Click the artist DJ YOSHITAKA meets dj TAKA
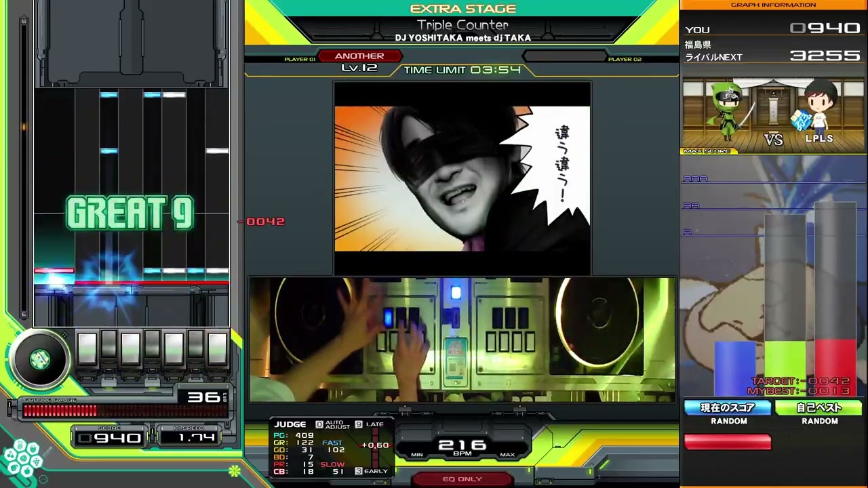Viewport: 868px width, 488px height. tap(463, 38)
